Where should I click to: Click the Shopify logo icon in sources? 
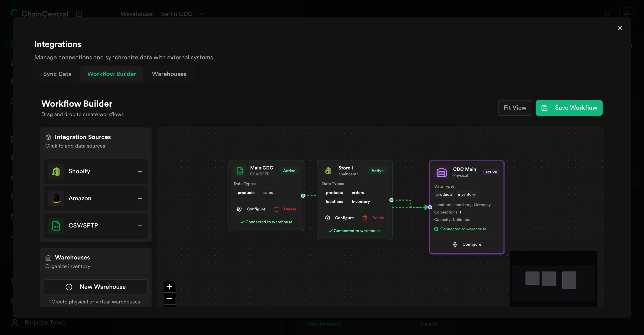56,171
